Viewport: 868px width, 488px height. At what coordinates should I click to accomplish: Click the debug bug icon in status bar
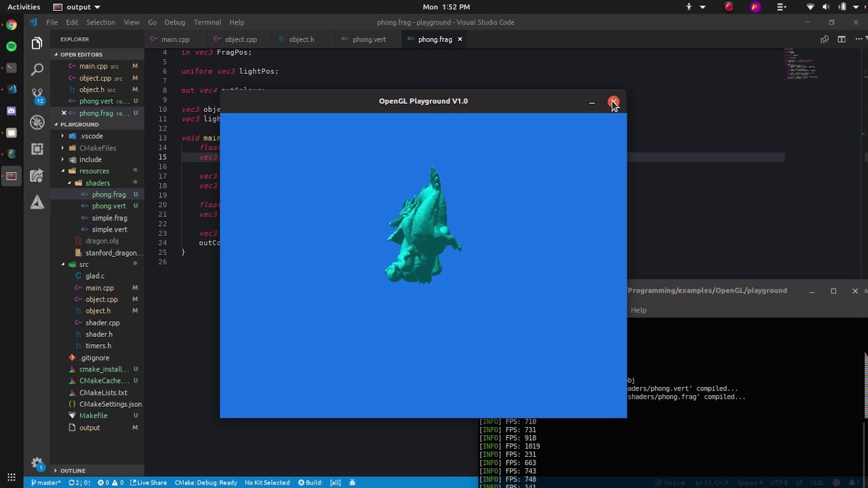(353, 483)
